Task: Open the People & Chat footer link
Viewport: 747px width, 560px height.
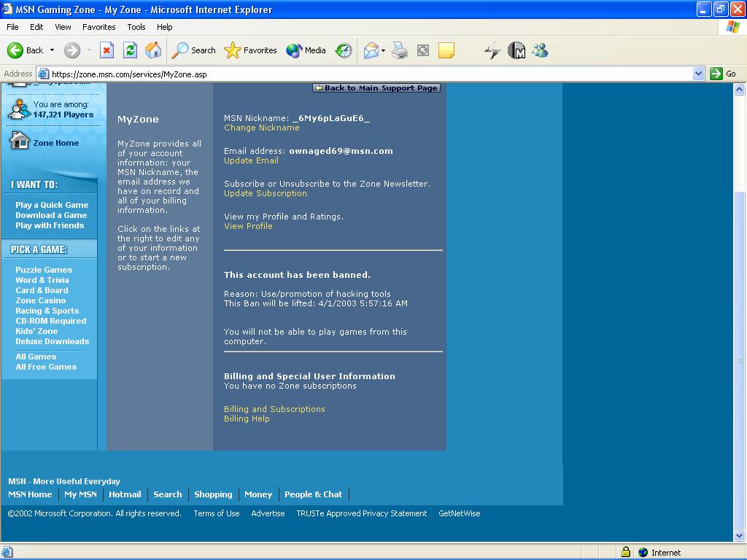Action: [314, 494]
